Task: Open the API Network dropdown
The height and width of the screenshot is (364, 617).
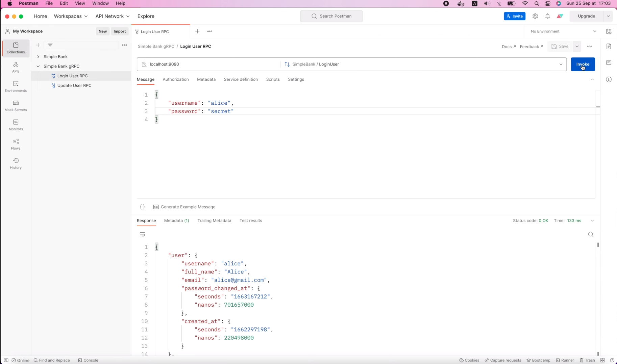Action: click(x=112, y=16)
